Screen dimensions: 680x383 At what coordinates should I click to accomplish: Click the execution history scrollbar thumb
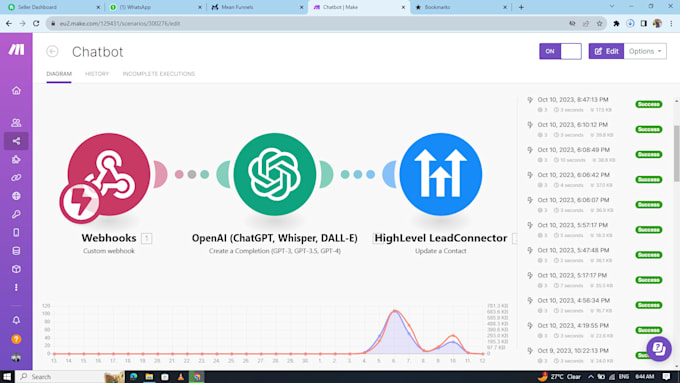click(677, 154)
